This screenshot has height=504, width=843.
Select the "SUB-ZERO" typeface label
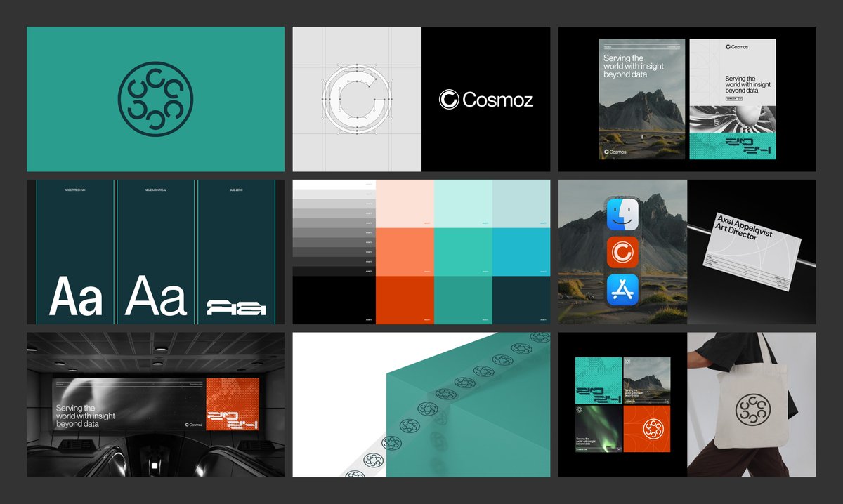click(x=237, y=190)
